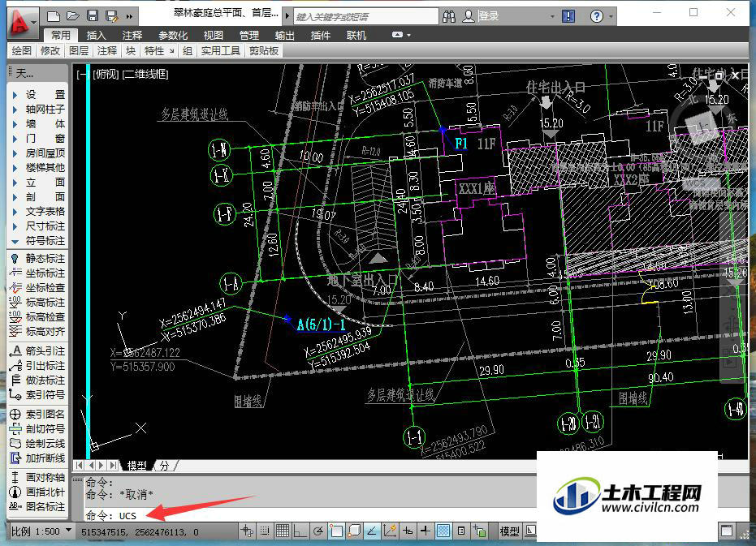Image resolution: width=756 pixels, height=546 pixels.
Task: Select the 绘制云线 revision cloud tool
Action: [38, 443]
